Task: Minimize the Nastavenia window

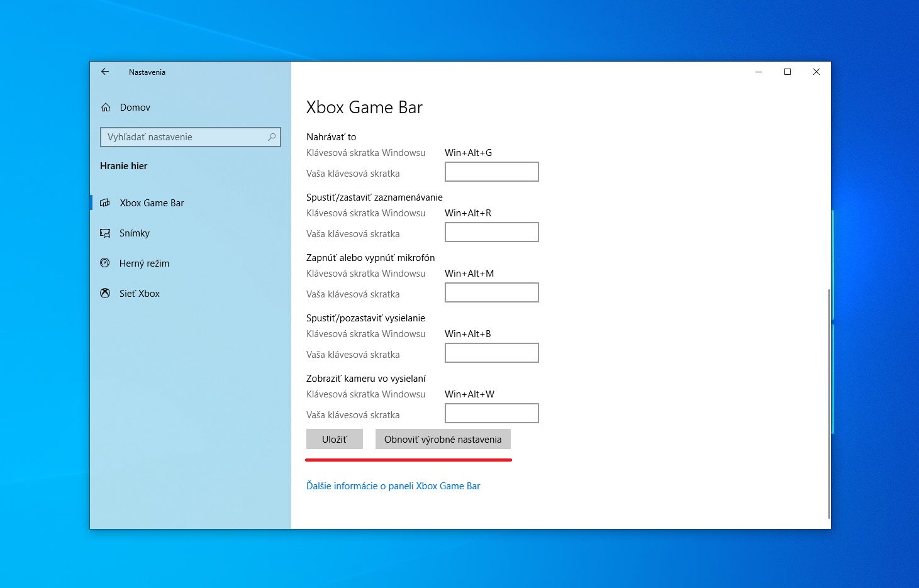Action: (759, 72)
